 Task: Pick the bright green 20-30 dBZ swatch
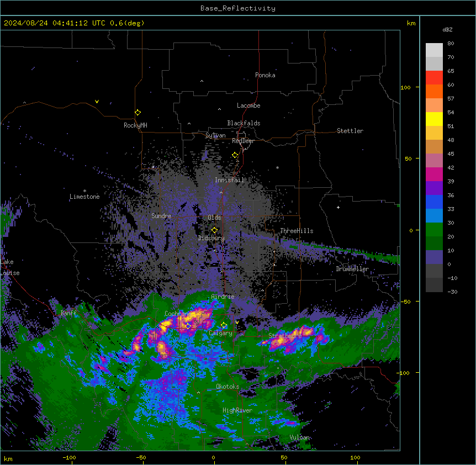[434, 230]
